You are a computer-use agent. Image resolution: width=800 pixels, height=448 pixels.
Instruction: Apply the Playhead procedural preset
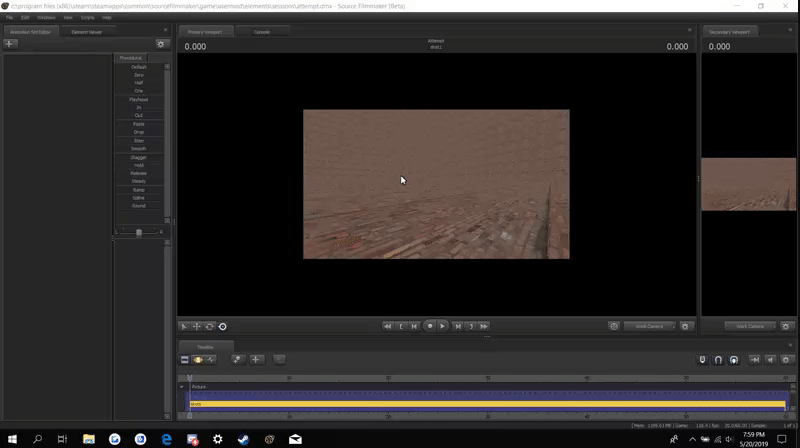pos(139,99)
